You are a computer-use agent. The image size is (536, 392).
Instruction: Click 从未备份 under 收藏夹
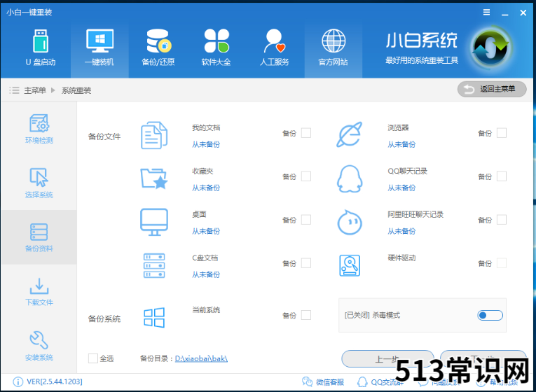(x=206, y=188)
